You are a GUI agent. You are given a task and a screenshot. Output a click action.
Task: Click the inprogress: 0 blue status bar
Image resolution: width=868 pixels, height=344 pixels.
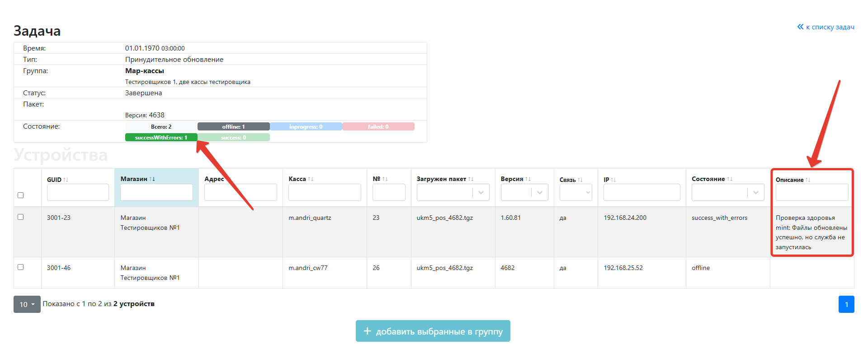(x=306, y=127)
